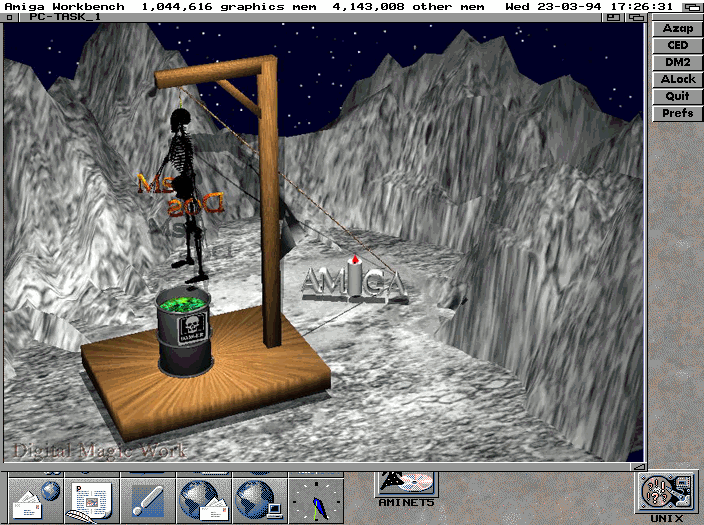Click the Quit button
The height and width of the screenshot is (525, 704).
pos(677,97)
